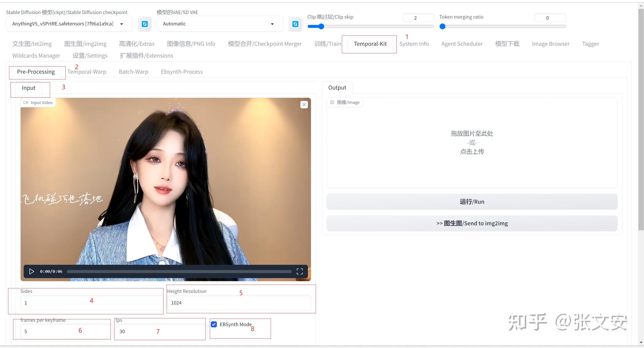Open the Image Browser tab
Screen dimensions: 644x348
tap(550, 43)
